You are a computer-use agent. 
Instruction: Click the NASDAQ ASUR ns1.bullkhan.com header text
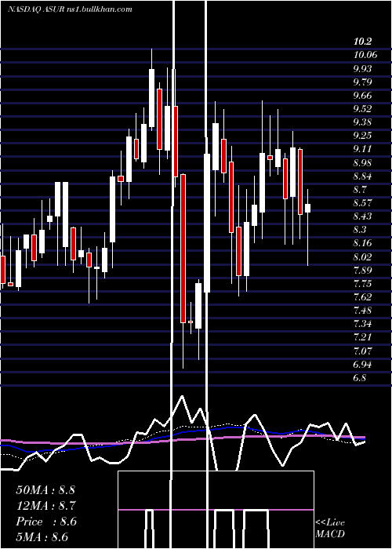tap(70, 9)
